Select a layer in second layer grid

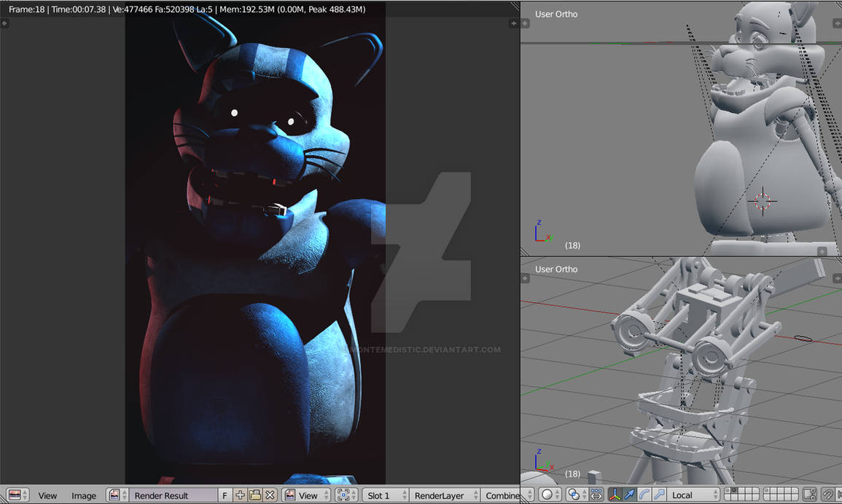pos(781,495)
